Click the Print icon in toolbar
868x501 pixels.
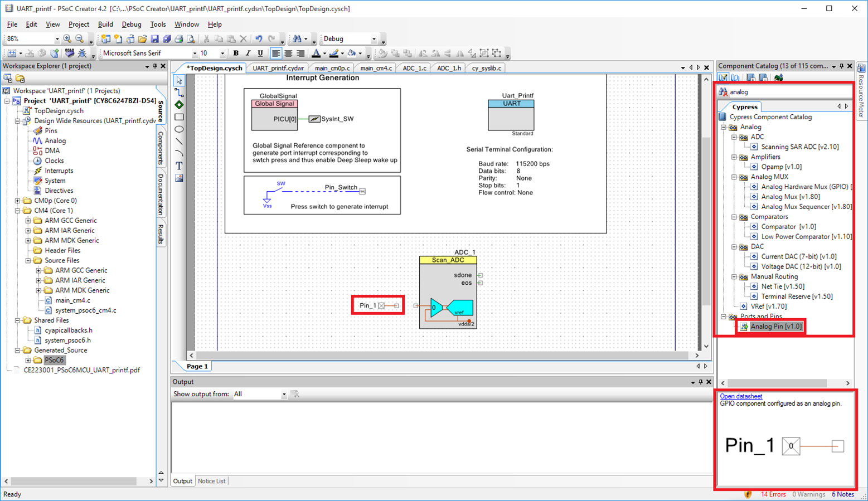coord(179,39)
